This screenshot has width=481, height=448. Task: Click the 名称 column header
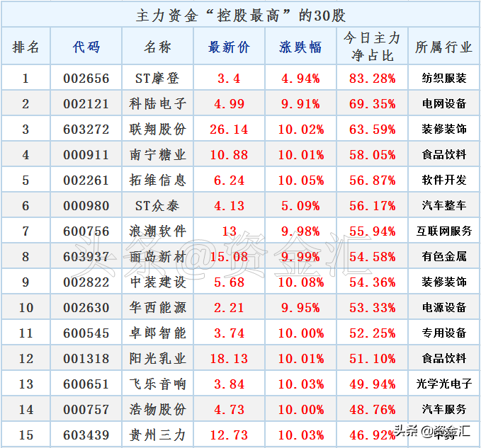[157, 47]
